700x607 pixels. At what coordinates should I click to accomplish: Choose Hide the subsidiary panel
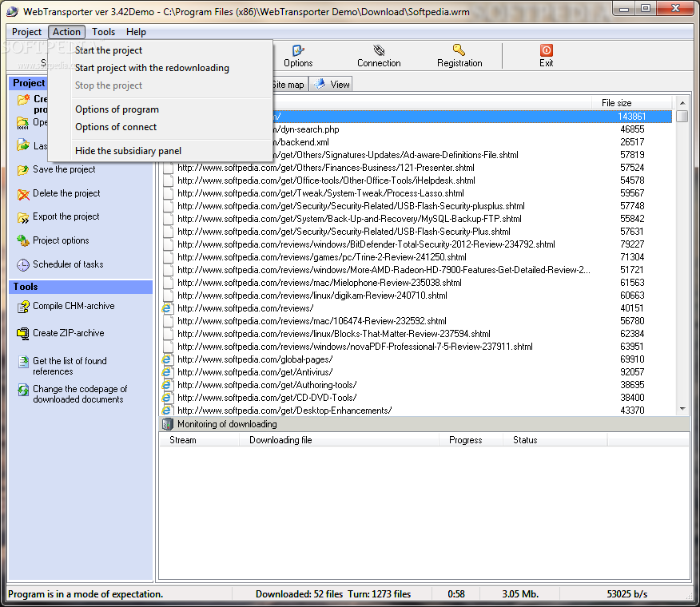(x=161, y=151)
